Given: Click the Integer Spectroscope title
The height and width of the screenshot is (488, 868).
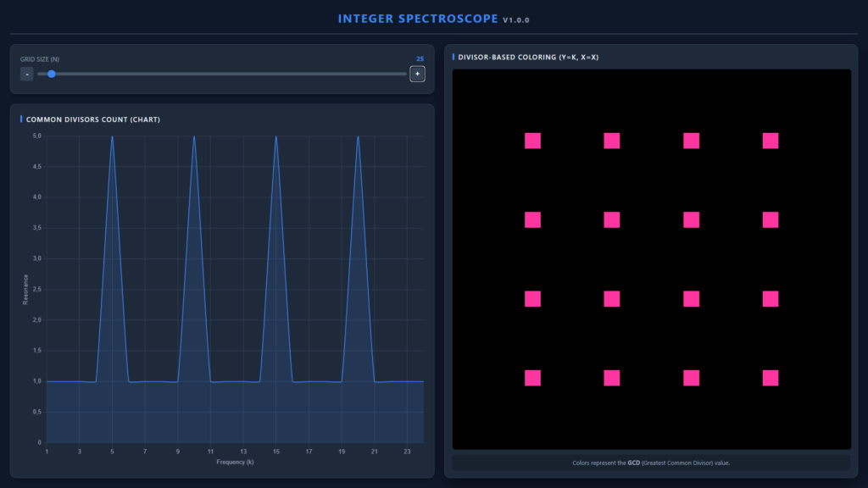Looking at the screenshot, I should (x=419, y=19).
